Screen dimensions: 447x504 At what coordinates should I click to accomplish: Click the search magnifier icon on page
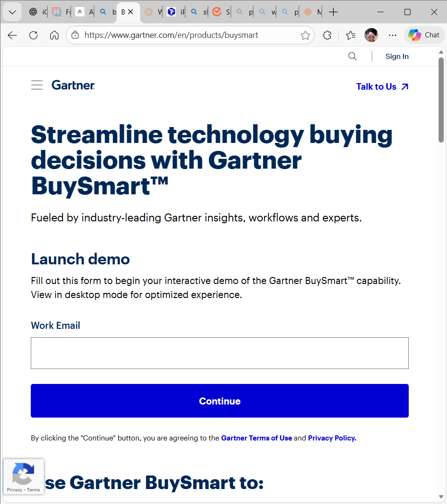click(x=352, y=57)
